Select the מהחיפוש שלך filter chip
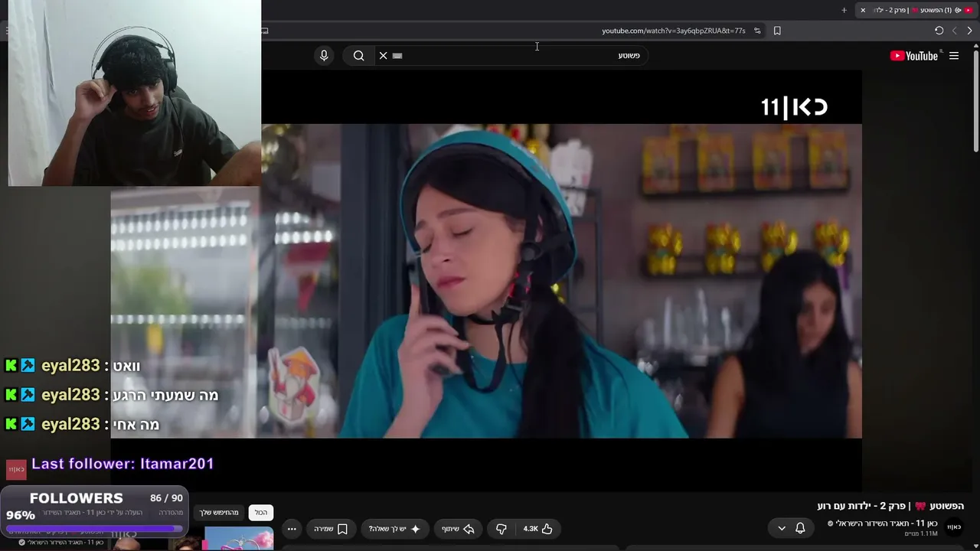Image resolution: width=980 pixels, height=551 pixels. click(x=220, y=512)
